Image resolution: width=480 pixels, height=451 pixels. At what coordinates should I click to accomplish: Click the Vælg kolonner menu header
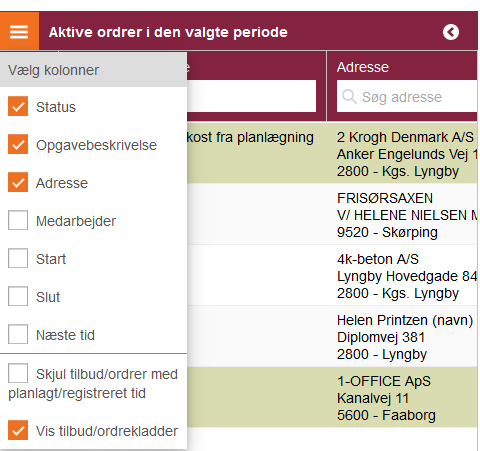coord(93,70)
